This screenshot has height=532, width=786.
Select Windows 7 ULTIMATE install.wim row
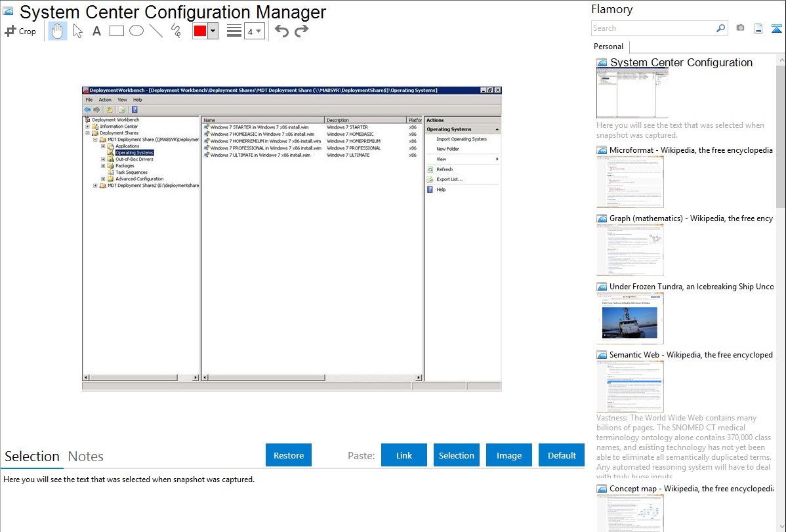312,155
